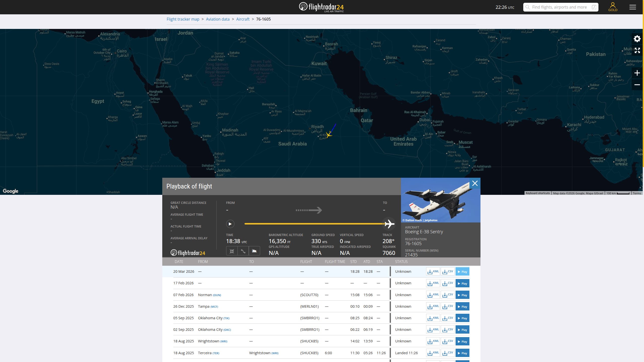Open map settings gear icon
644x362 pixels.
[x=637, y=39]
